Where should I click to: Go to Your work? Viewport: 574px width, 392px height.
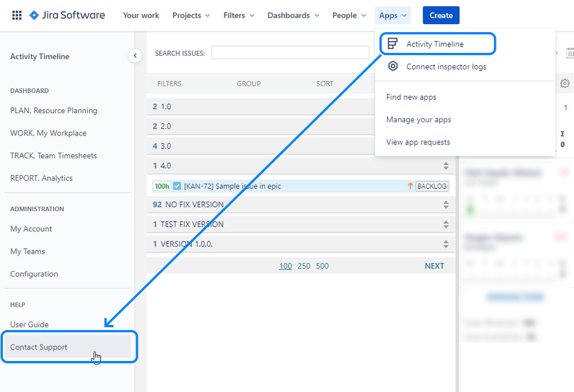(141, 15)
